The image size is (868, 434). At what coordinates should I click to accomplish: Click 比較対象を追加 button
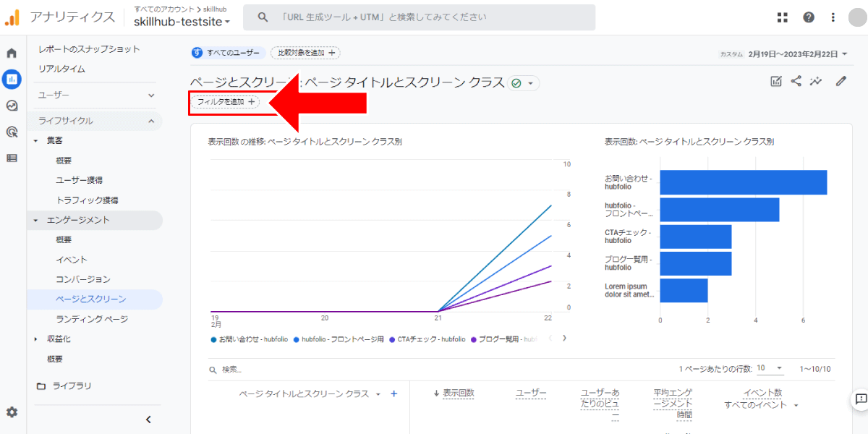(305, 53)
